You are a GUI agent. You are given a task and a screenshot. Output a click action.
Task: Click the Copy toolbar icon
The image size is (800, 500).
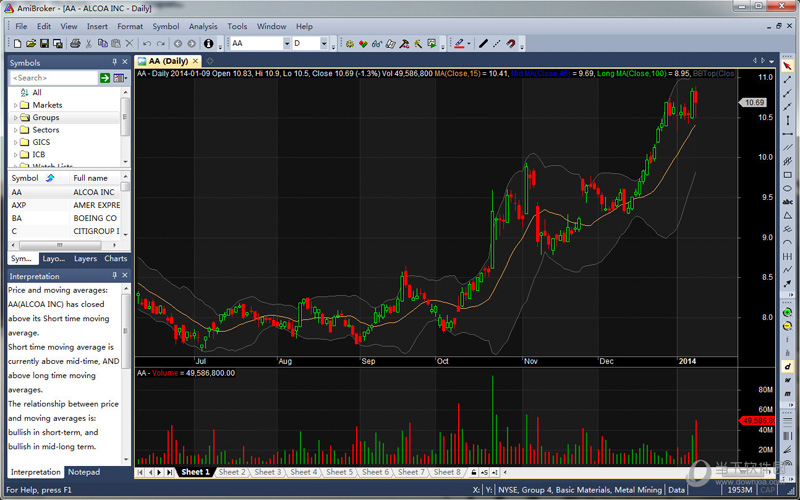[x=103, y=44]
